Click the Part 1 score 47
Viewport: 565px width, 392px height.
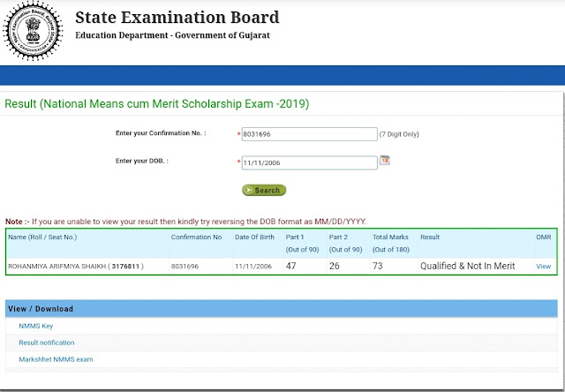click(290, 266)
